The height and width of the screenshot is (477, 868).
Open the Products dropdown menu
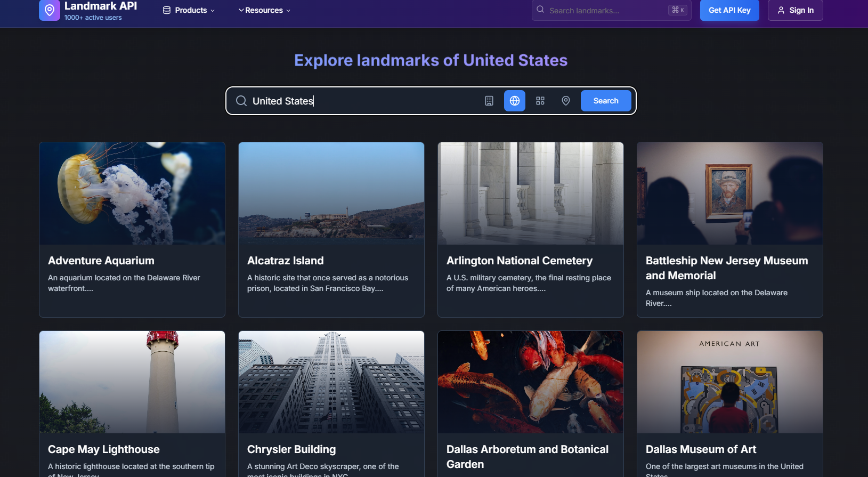pyautogui.click(x=189, y=10)
